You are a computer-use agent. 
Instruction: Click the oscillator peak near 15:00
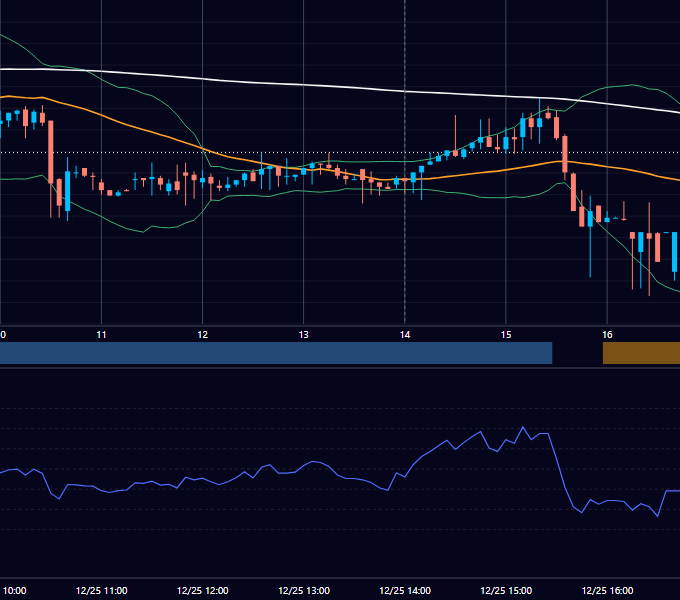523,427
